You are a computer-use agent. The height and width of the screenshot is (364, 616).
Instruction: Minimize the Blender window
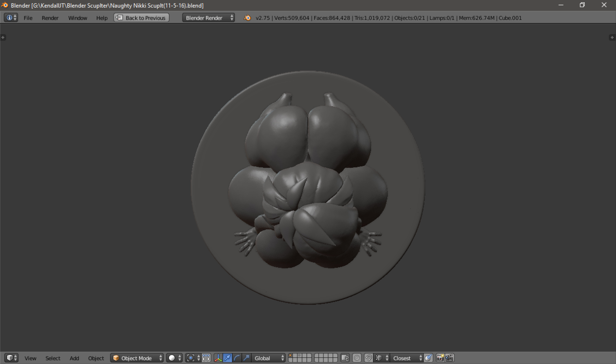tap(561, 5)
